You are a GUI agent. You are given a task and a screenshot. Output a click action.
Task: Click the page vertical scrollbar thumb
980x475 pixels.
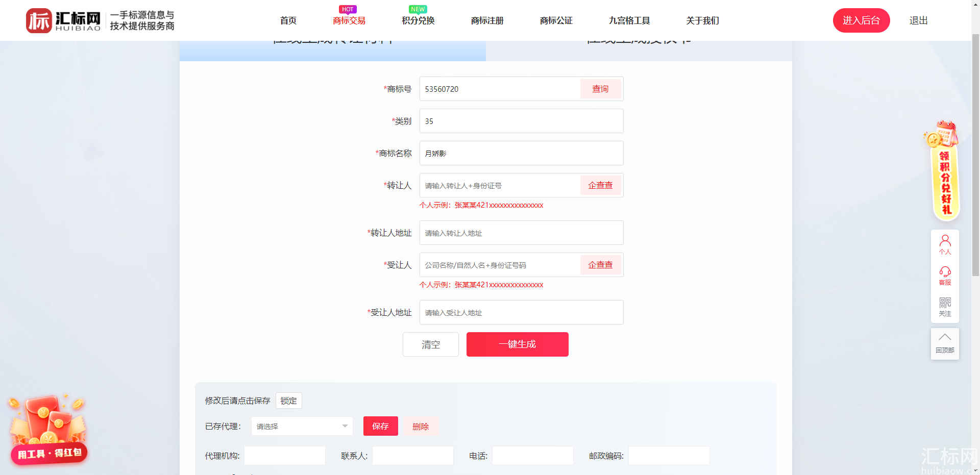coord(975,155)
